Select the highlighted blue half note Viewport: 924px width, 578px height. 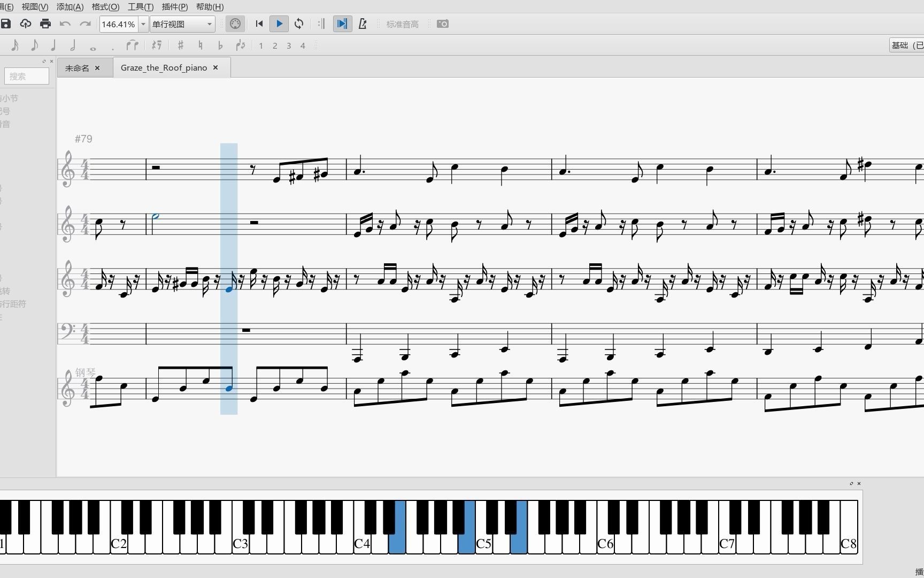tap(156, 216)
